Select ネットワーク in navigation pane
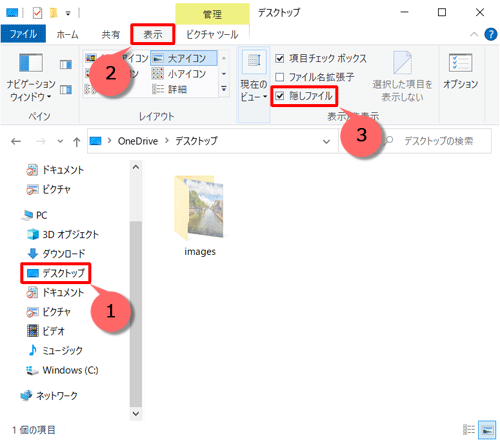The image size is (500, 440). coord(49,396)
